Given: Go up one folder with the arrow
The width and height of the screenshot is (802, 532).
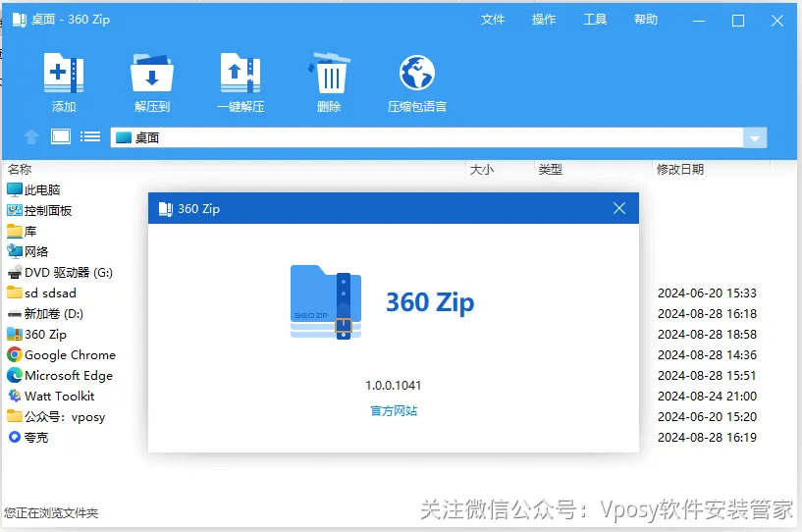Looking at the screenshot, I should click(x=31, y=137).
